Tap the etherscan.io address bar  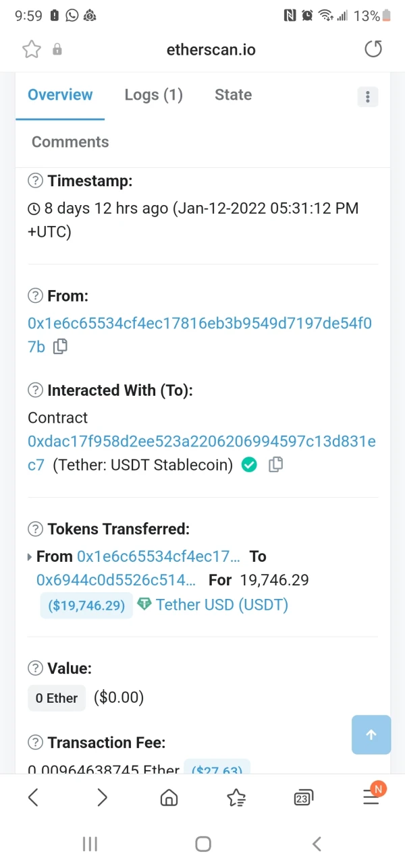click(x=211, y=49)
